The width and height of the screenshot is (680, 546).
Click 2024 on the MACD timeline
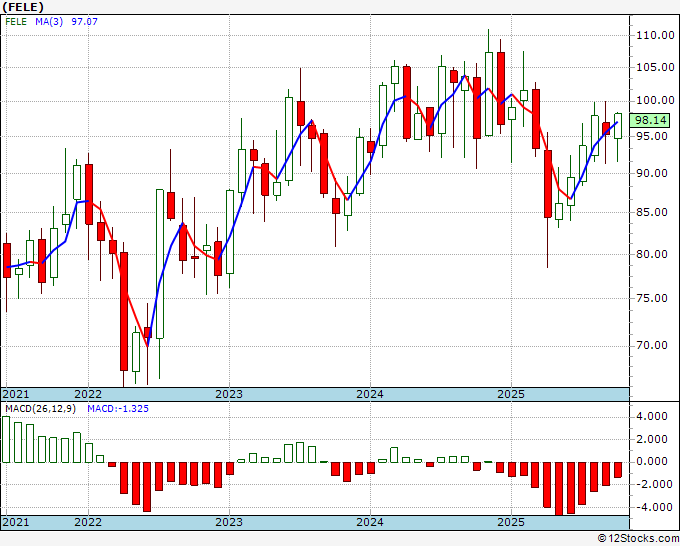[370, 522]
